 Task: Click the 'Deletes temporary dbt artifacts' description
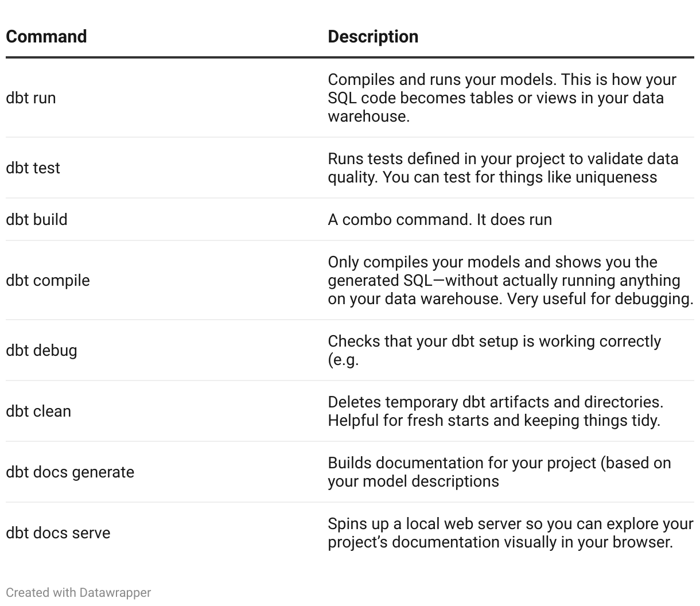click(496, 411)
